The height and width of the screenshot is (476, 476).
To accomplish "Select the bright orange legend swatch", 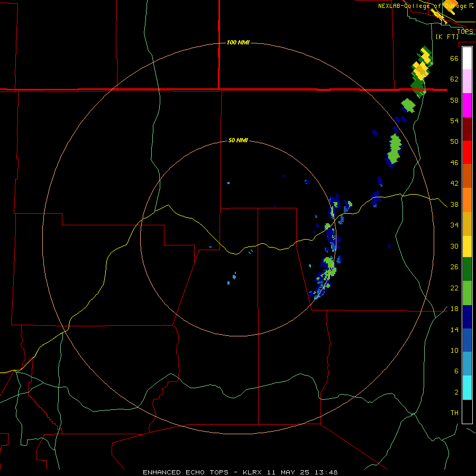I will [467, 200].
